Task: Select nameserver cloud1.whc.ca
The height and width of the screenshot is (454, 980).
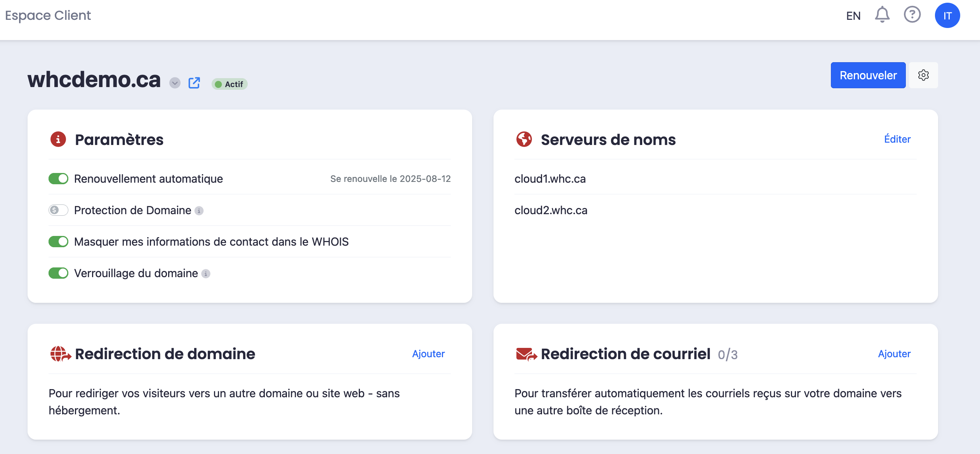Action: tap(550, 179)
